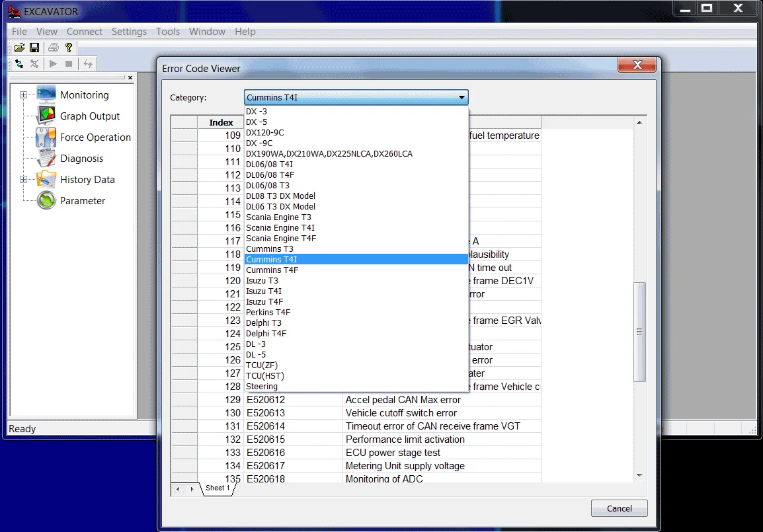Screen dimensions: 763x532
Task: Select Perkins T4F in the category list
Action: 268,313
